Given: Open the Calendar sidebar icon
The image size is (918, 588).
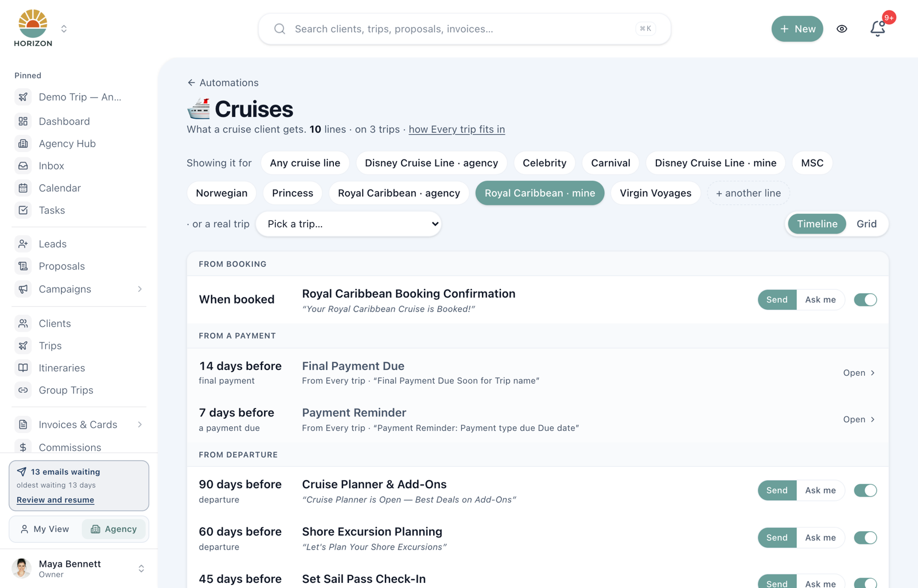Looking at the screenshot, I should pos(23,188).
